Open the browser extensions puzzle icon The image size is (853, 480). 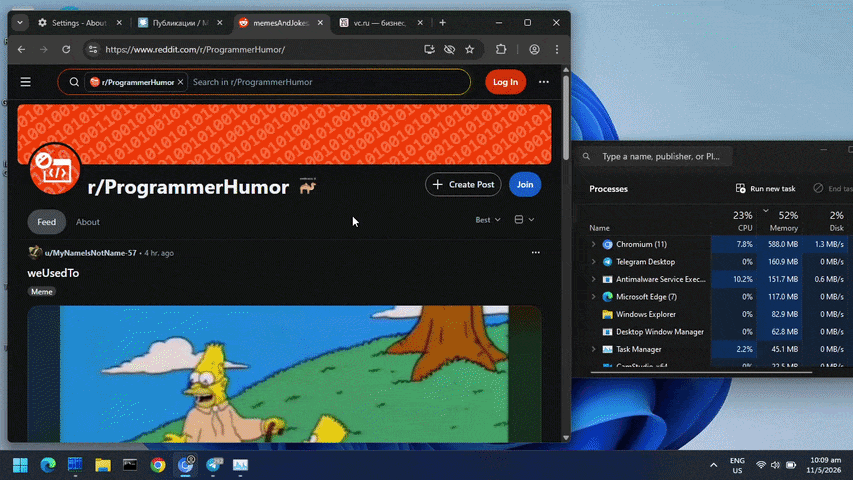coord(501,50)
